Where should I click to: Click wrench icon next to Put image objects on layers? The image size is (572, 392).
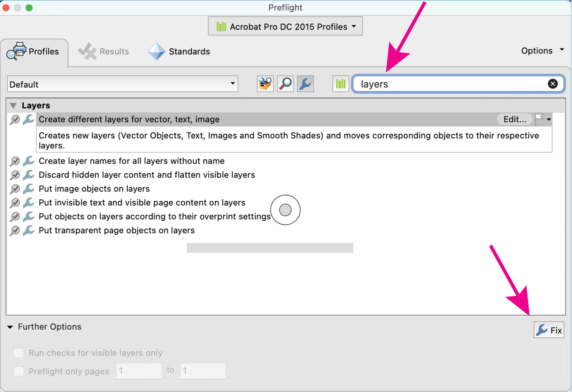coord(29,189)
